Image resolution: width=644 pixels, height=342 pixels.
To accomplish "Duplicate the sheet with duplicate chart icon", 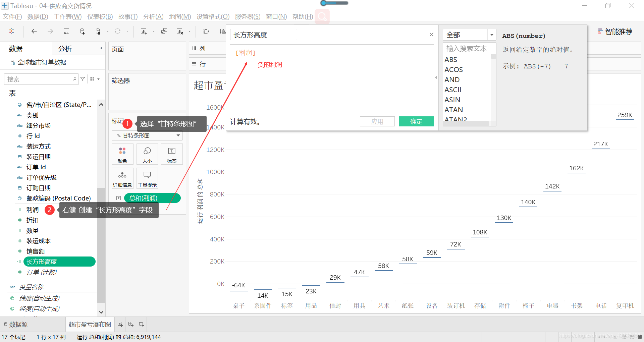I will pyautogui.click(x=164, y=31).
